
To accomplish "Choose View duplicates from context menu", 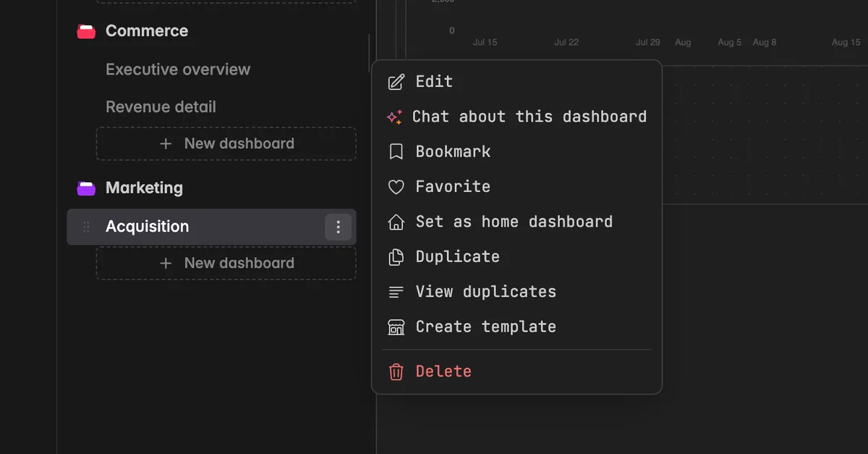I will point(516,292).
